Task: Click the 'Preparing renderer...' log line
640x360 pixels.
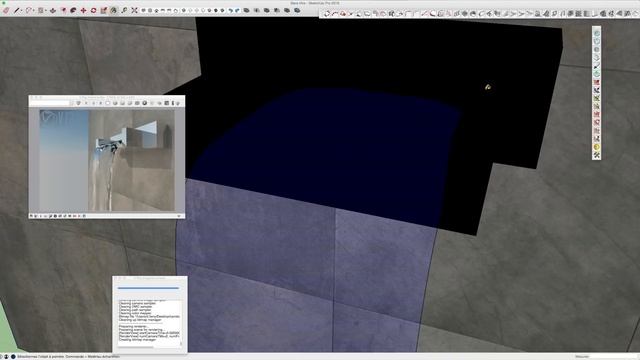Action: 133,327
